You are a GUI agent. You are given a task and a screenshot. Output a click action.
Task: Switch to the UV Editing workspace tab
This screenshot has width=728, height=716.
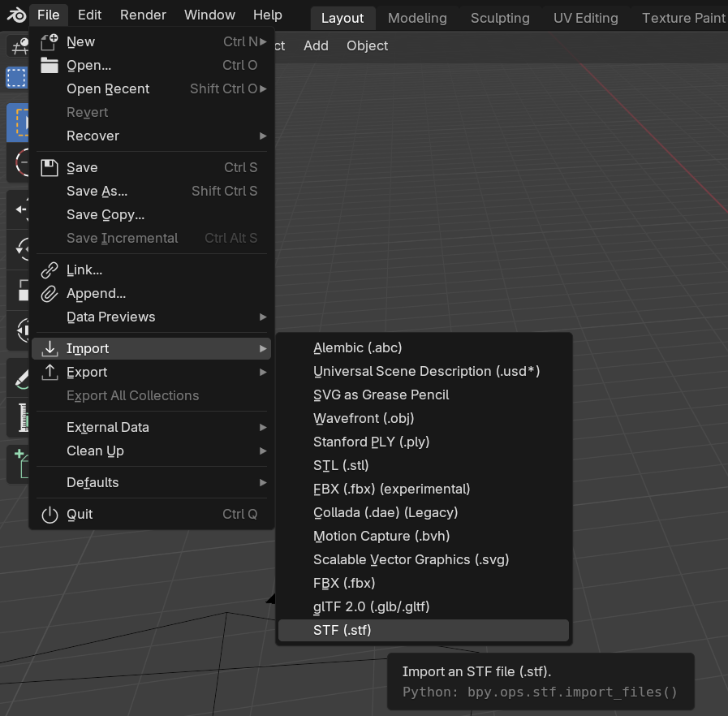[586, 18]
